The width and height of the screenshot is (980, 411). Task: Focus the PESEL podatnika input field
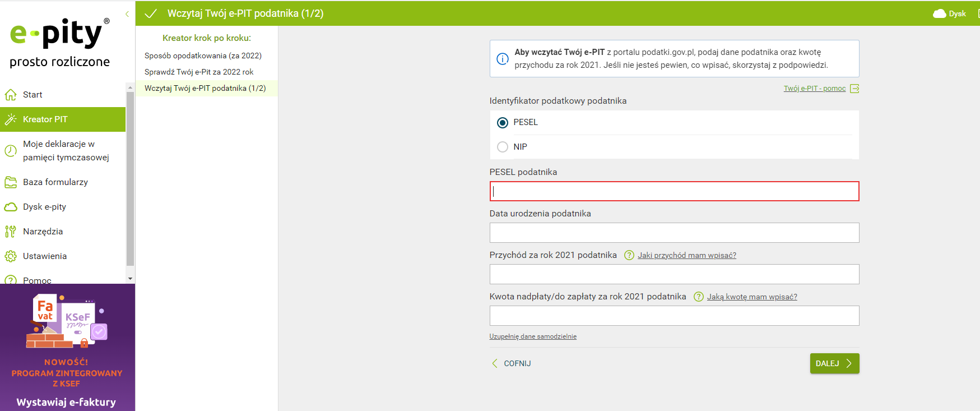click(674, 191)
